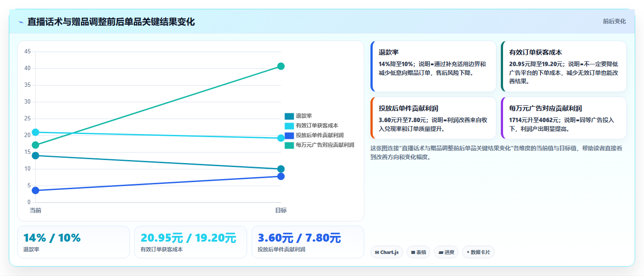
Task: Click the 14% / 10% stat value
Action: coord(52,238)
